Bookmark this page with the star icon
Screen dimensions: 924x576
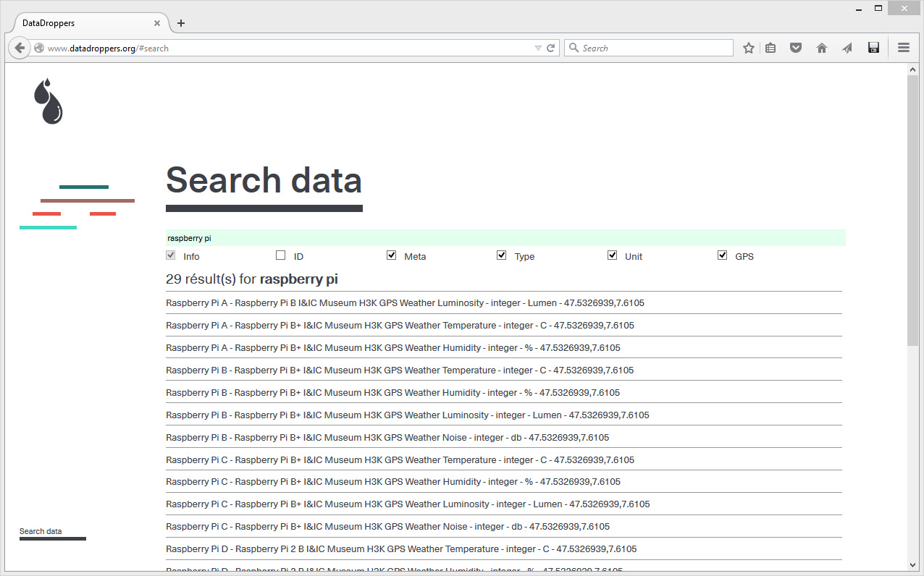(749, 48)
